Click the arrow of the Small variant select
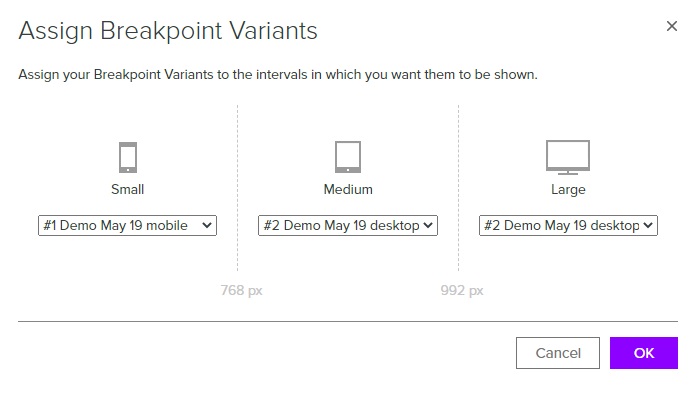Screen dimensions: 694x396 pos(207,225)
